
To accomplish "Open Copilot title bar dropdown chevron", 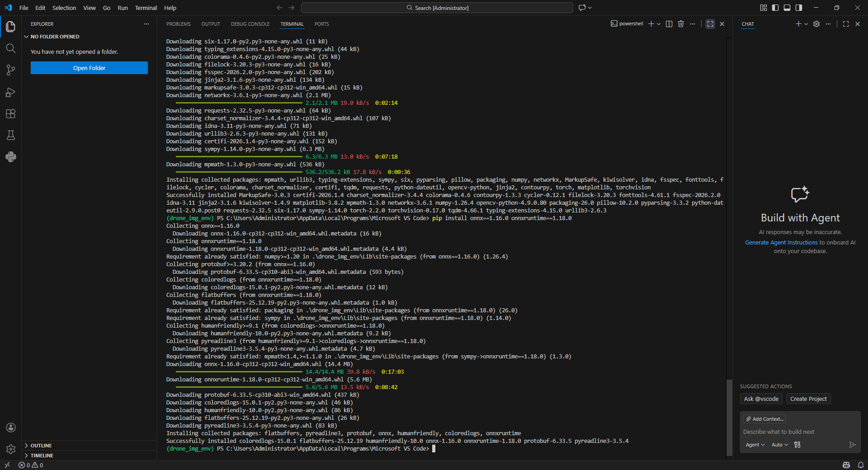I will 590,8.
